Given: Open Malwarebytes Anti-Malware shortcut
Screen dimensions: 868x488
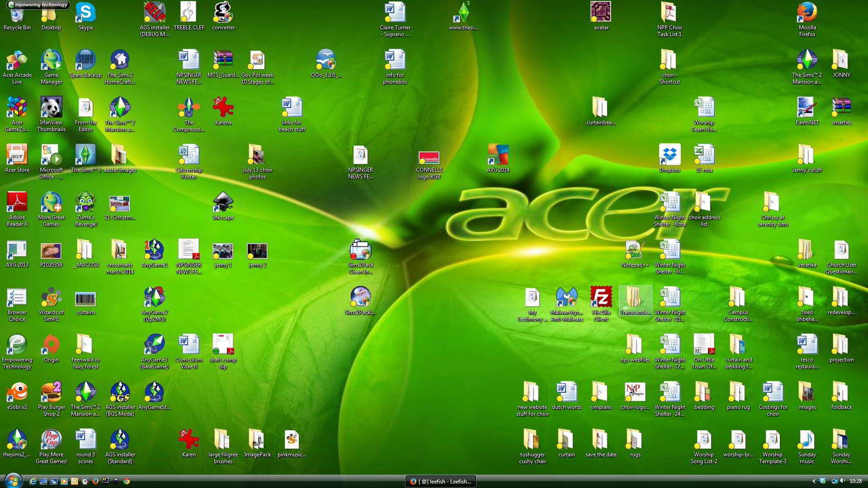Looking at the screenshot, I should pos(566,304).
